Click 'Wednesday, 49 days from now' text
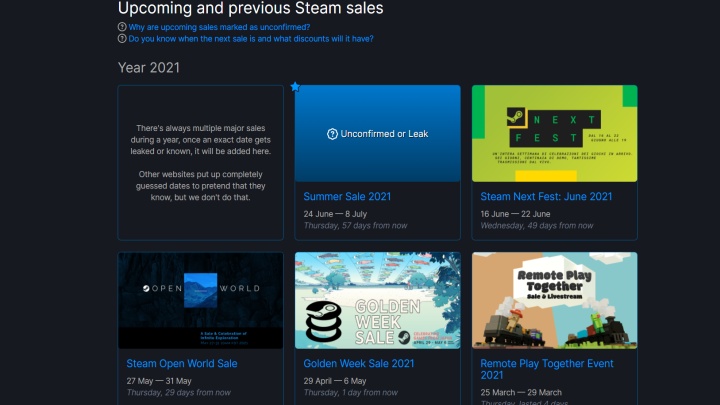This screenshot has width=720, height=405. [537, 225]
